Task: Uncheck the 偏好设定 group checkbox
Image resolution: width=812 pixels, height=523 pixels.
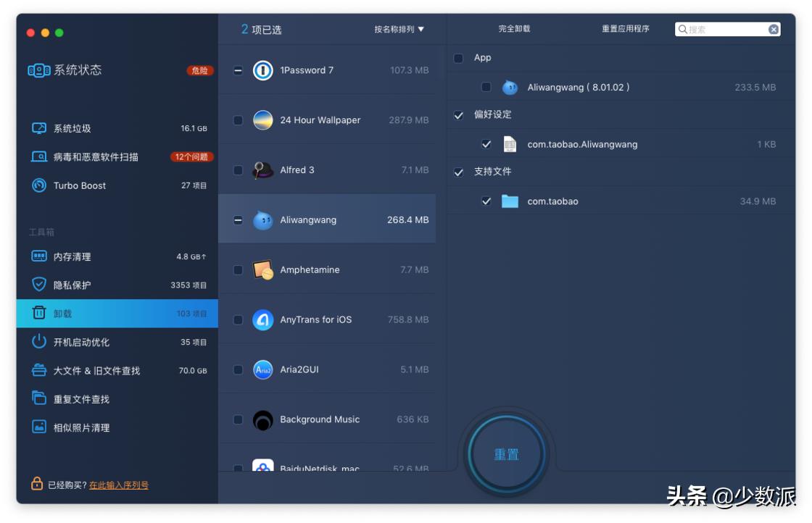Action: coord(458,115)
